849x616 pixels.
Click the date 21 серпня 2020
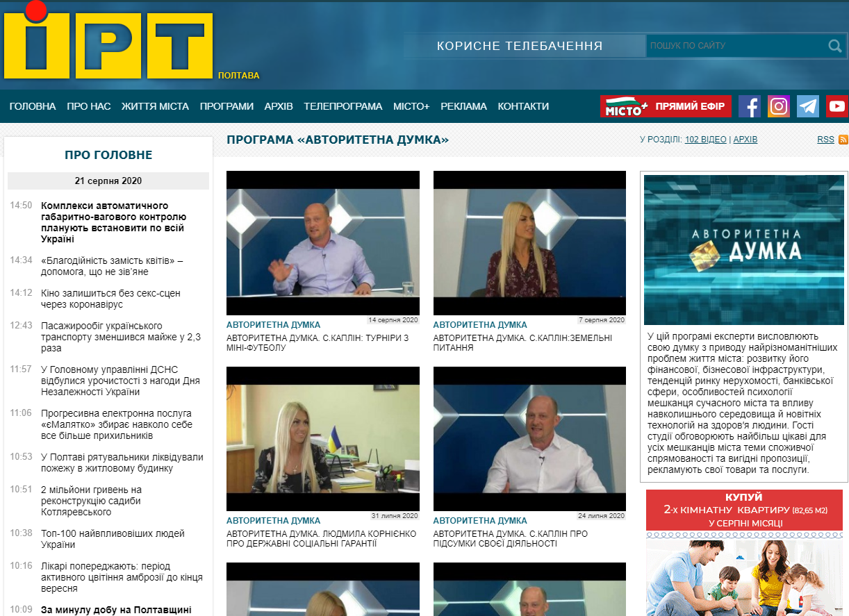point(108,181)
